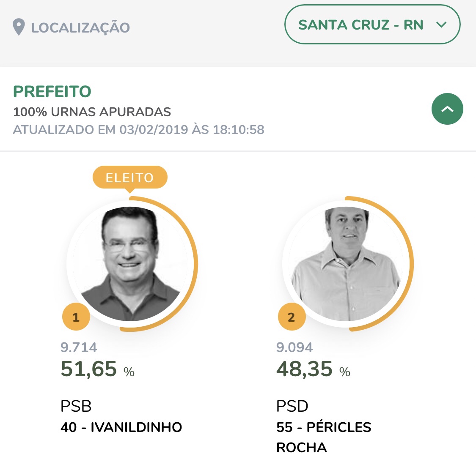Image resolution: width=476 pixels, height=473 pixels.
Task: Click the 100% URNAS APURADAS status text
Action: (x=92, y=112)
